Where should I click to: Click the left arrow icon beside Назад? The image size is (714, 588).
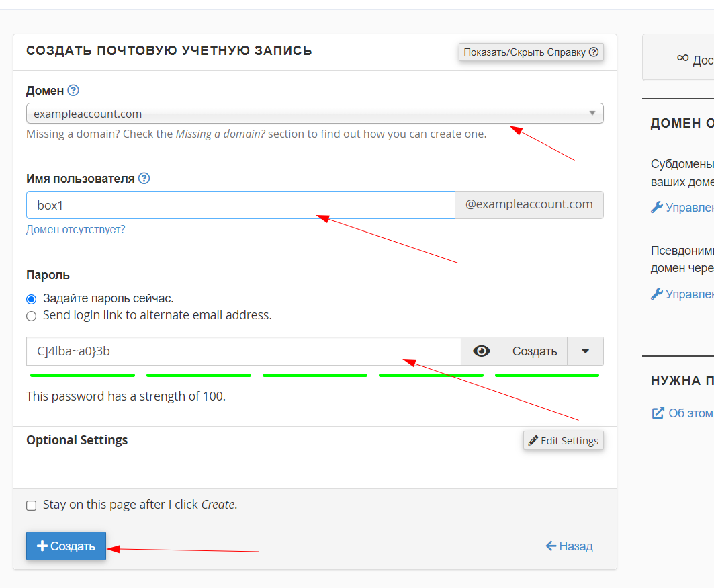pyautogui.click(x=551, y=546)
